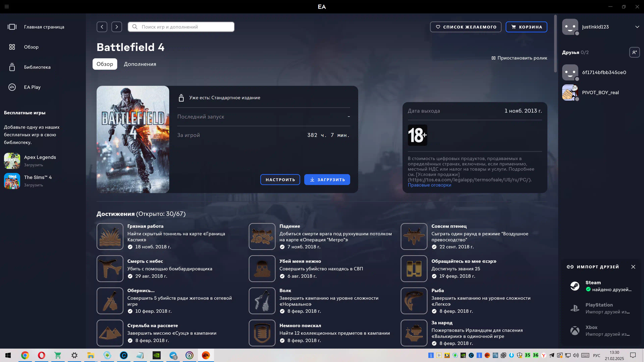Click the Apex Legends thumbnail
The height and width of the screenshot is (362, 644).
[x=12, y=161]
